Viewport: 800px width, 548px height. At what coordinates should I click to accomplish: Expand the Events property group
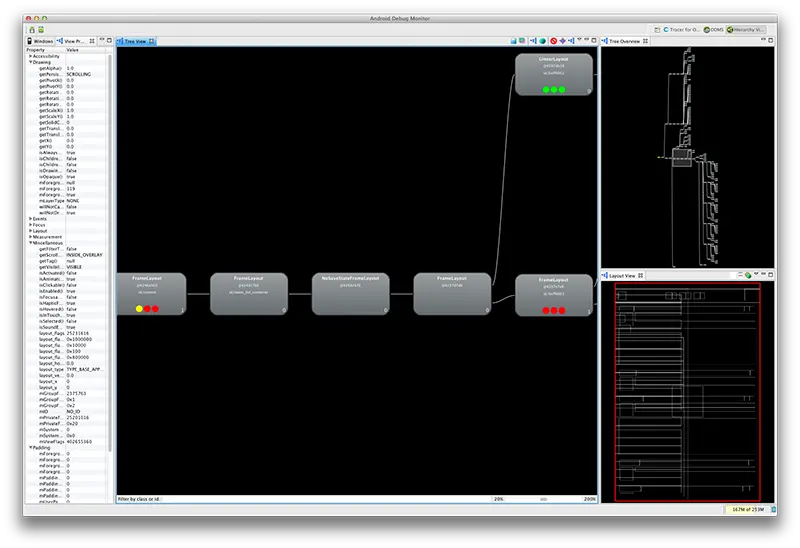point(30,218)
